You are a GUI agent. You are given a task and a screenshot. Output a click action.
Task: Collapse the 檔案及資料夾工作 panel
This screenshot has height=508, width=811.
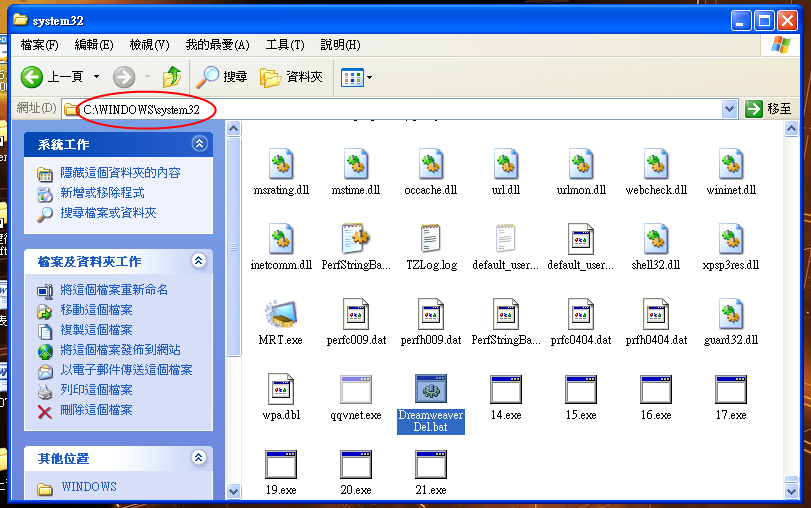199,260
